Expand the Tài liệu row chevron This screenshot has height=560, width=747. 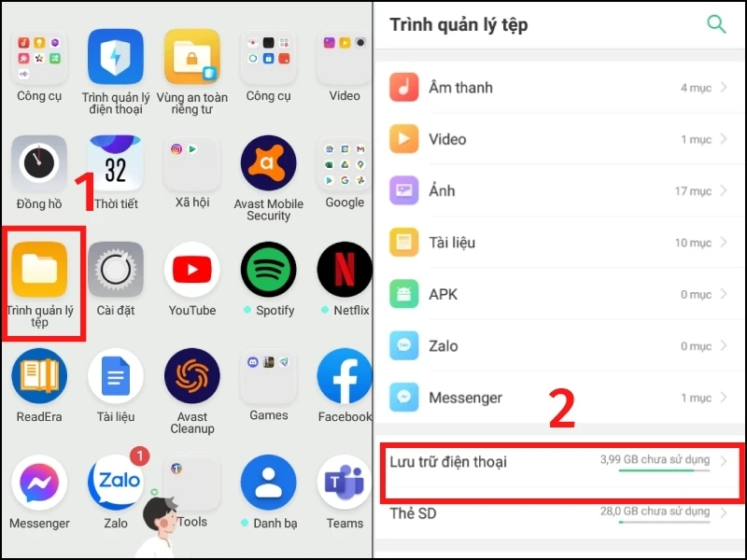[x=724, y=242]
